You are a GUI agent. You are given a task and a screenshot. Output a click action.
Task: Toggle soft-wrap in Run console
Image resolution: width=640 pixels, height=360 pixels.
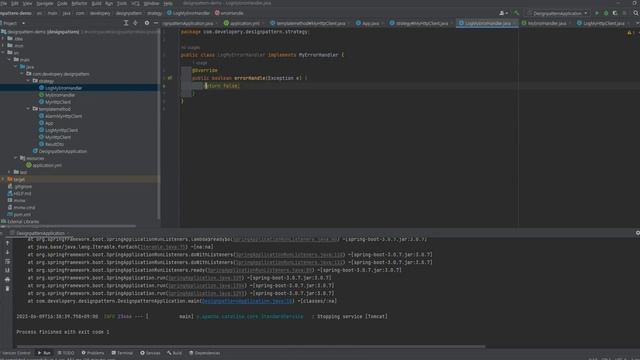coord(7,261)
